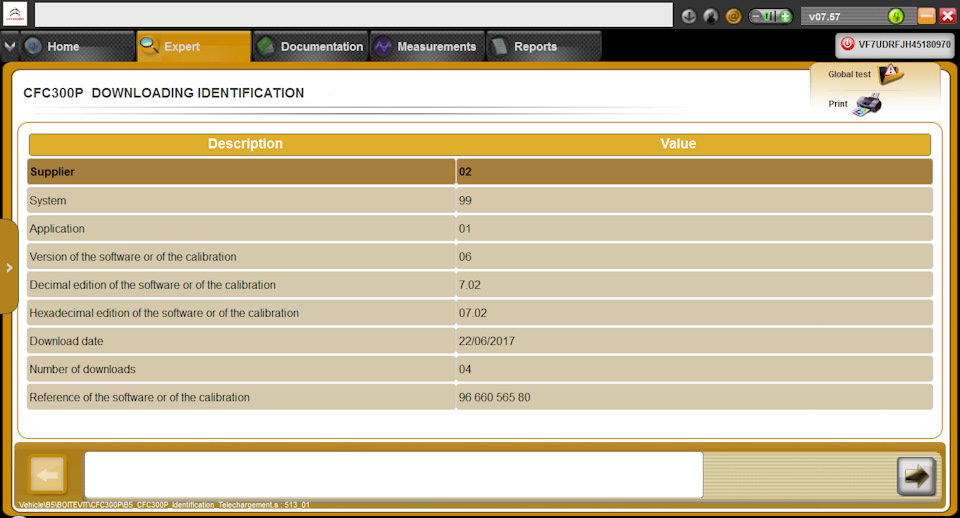Switch to the Expert tab
Screen dimensions: 960x518
[x=193, y=47]
